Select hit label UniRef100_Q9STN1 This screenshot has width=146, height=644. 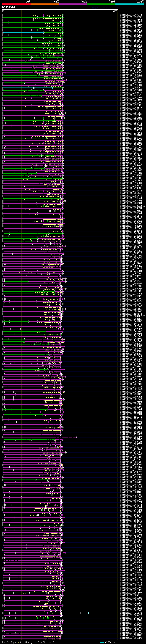pos(131,118)
